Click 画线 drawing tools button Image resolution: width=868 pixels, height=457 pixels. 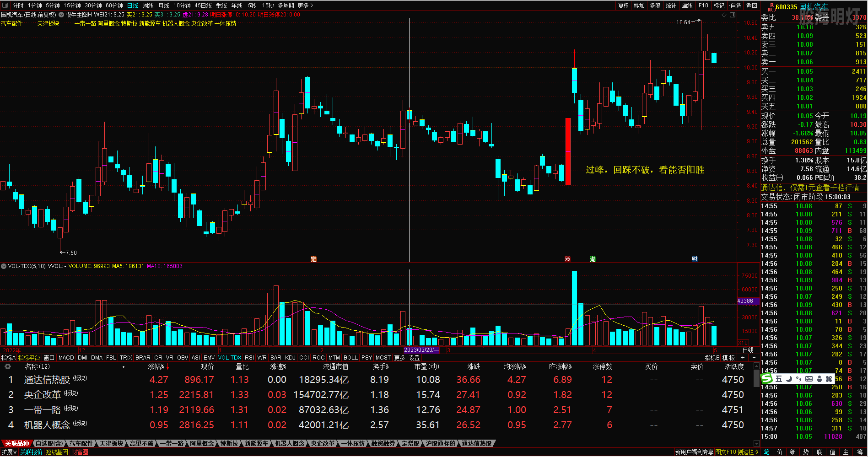[x=687, y=5]
